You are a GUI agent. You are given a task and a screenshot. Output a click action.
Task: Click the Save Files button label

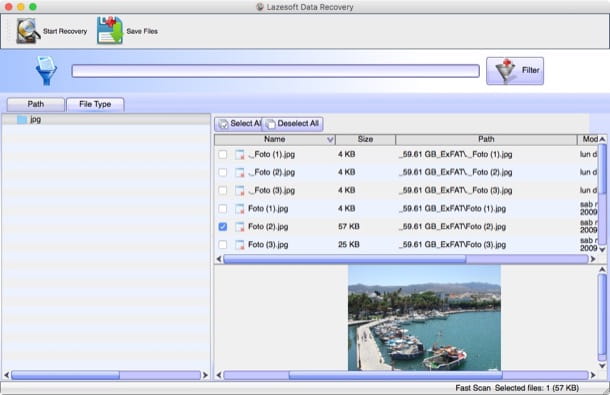tap(142, 31)
